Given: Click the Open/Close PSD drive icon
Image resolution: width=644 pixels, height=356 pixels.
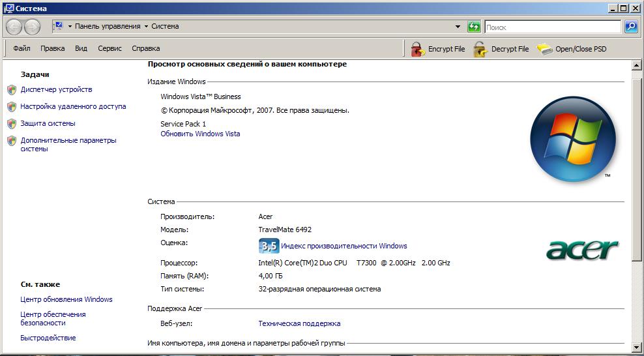Looking at the screenshot, I should coord(545,49).
